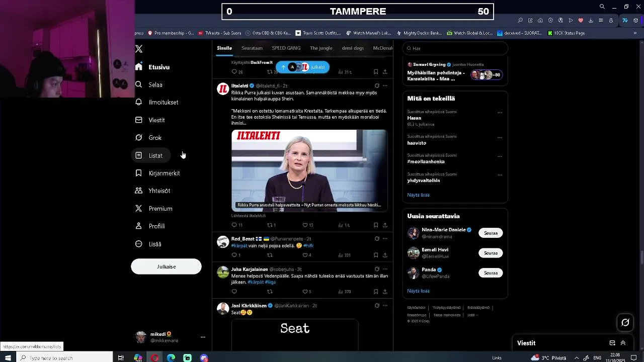Open Yhteisöt communities
This screenshot has width=644, height=362.
click(153, 191)
